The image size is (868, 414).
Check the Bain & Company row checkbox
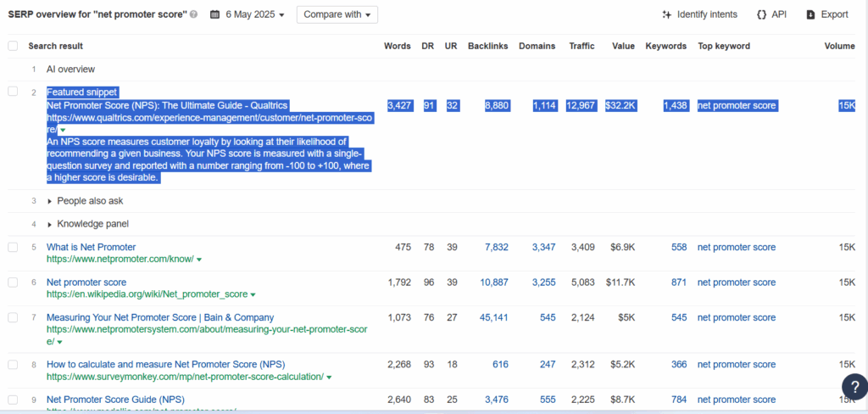[x=13, y=317]
